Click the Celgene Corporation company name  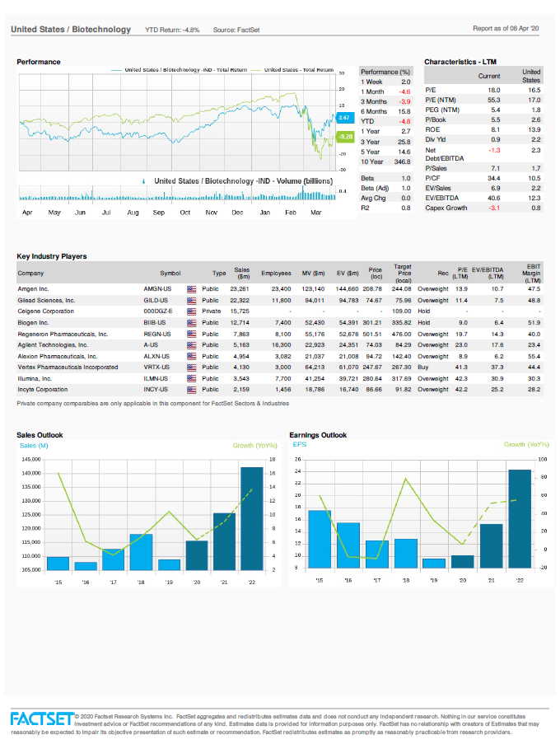[x=45, y=311]
